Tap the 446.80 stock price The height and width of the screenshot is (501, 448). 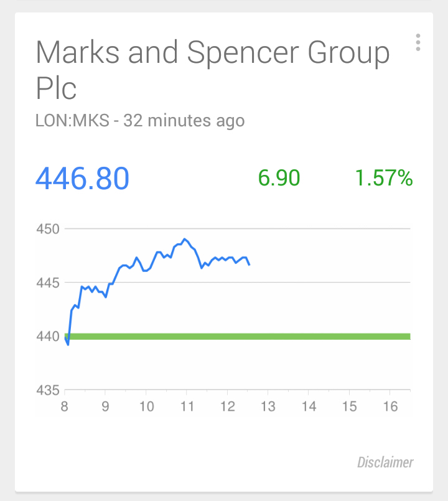pyautogui.click(x=82, y=178)
